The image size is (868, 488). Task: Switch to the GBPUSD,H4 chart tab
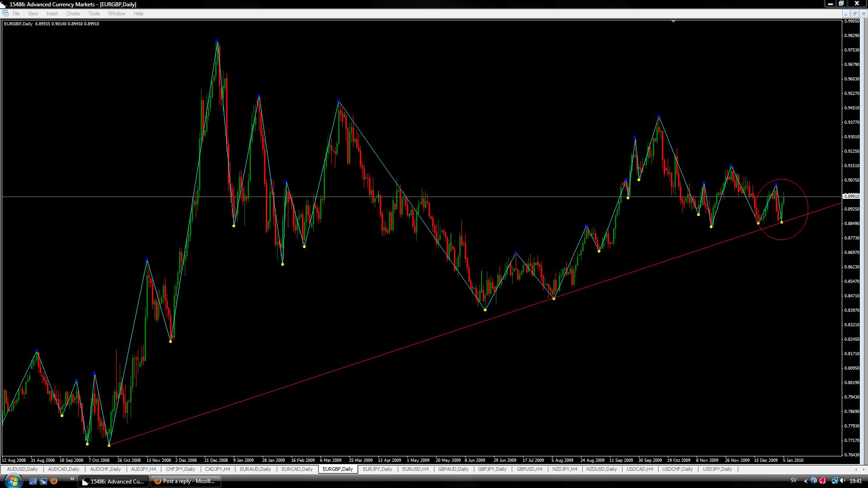529,469
